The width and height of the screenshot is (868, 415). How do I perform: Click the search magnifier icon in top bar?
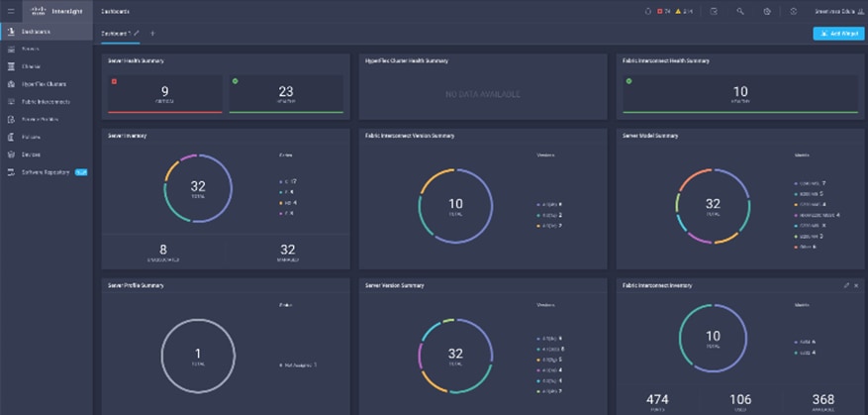pyautogui.click(x=740, y=11)
